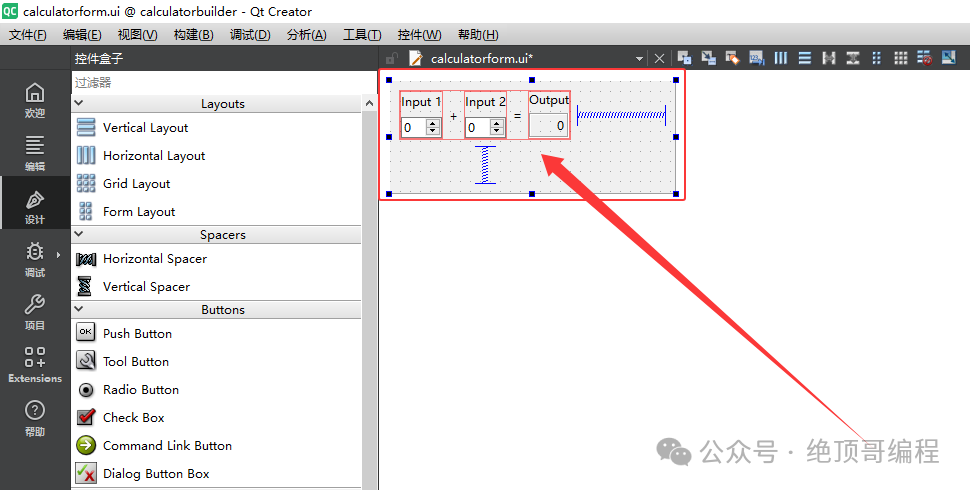Select the Output label on the form

coord(549,100)
